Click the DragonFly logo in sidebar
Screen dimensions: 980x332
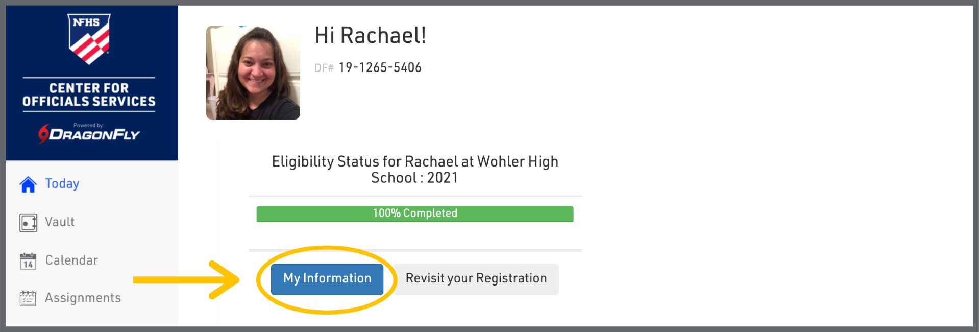pyautogui.click(x=89, y=134)
